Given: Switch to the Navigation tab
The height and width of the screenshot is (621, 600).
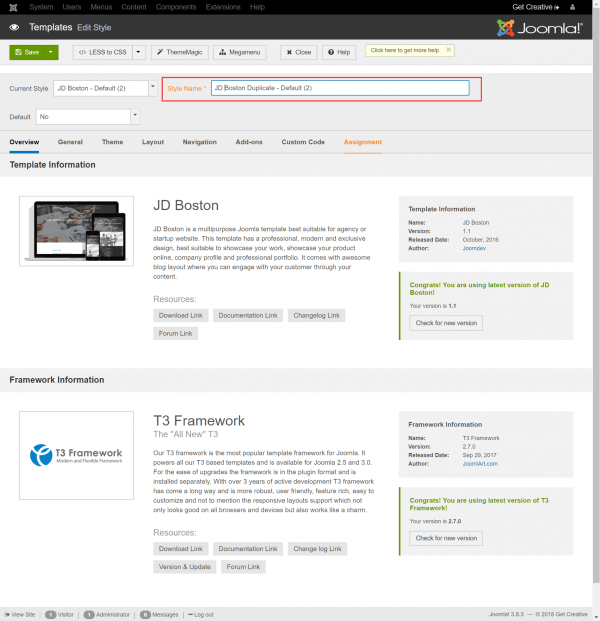Looking at the screenshot, I should pos(200,142).
